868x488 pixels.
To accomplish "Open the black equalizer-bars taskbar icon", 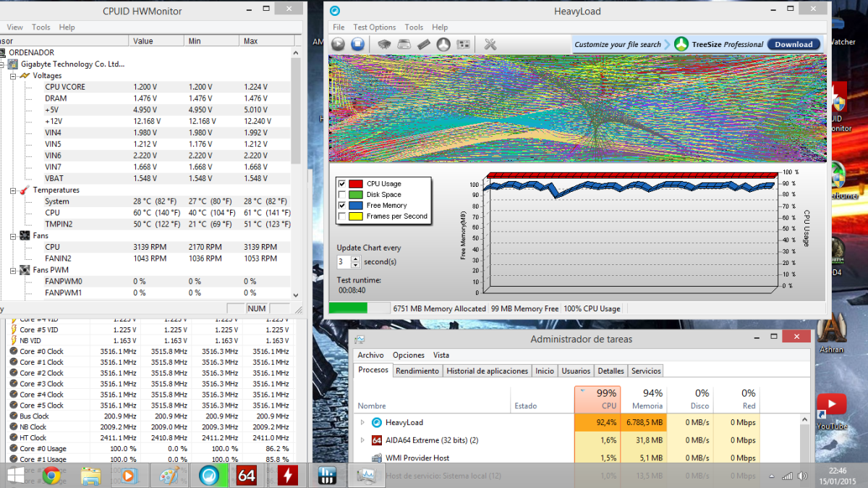I will [x=326, y=476].
